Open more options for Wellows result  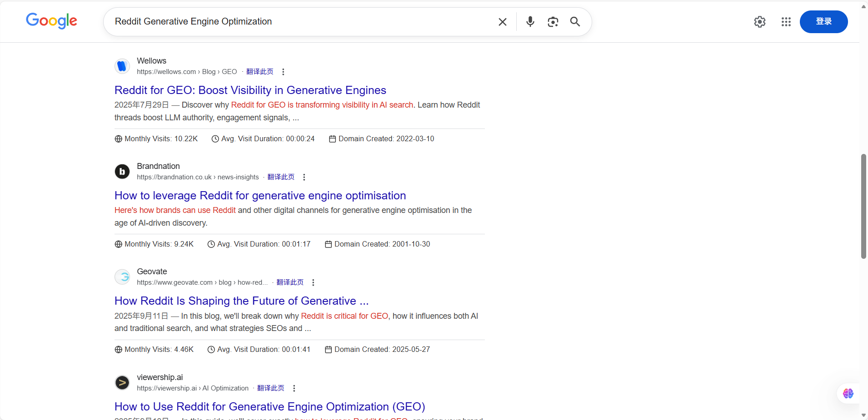[x=283, y=72]
